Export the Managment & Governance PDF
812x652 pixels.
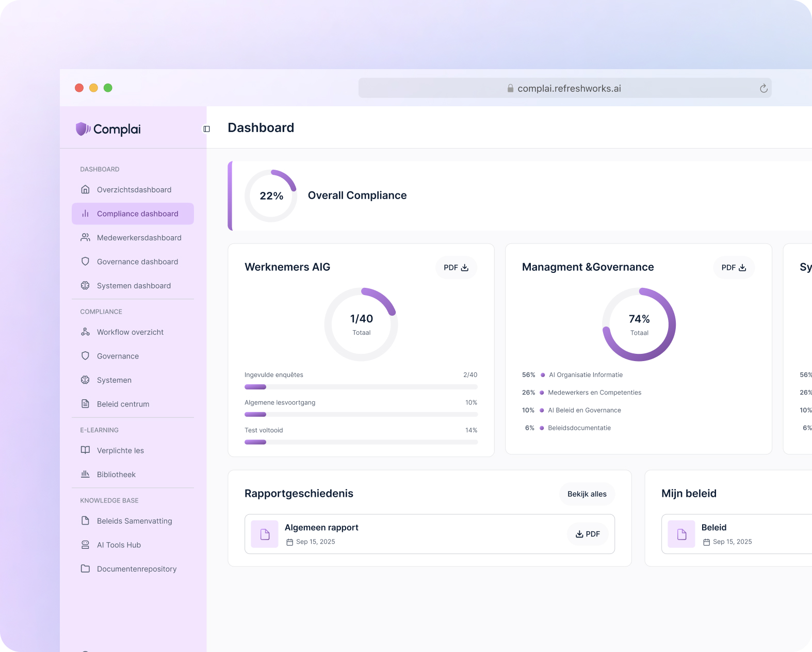coord(734,268)
